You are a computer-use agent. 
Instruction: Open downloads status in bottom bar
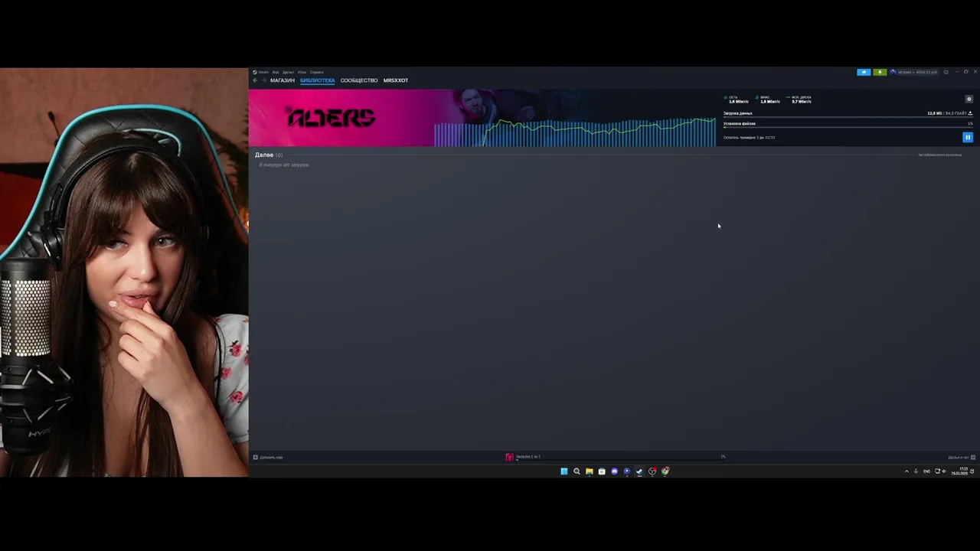tap(615, 457)
